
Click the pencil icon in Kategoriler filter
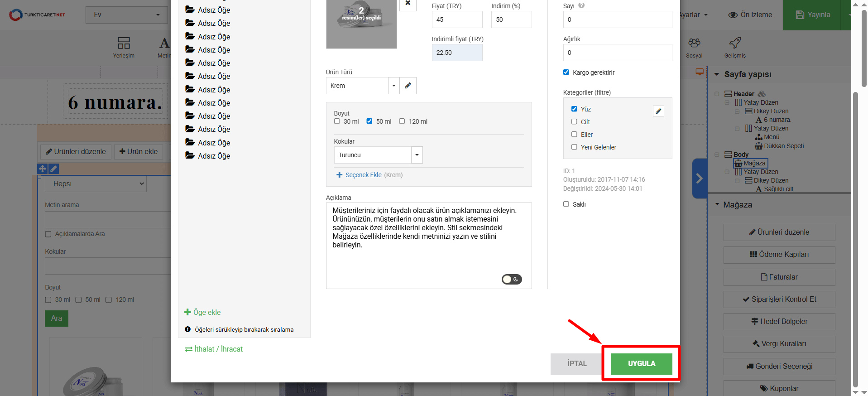[658, 111]
